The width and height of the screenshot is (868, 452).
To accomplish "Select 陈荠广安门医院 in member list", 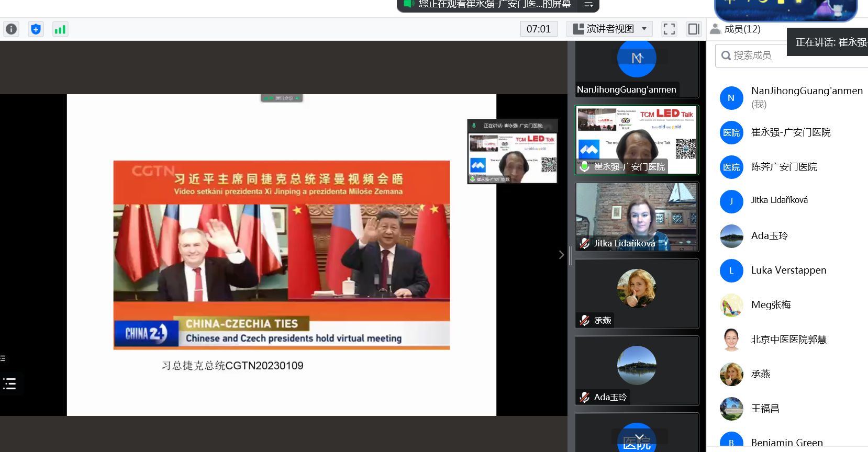I will 791,167.
